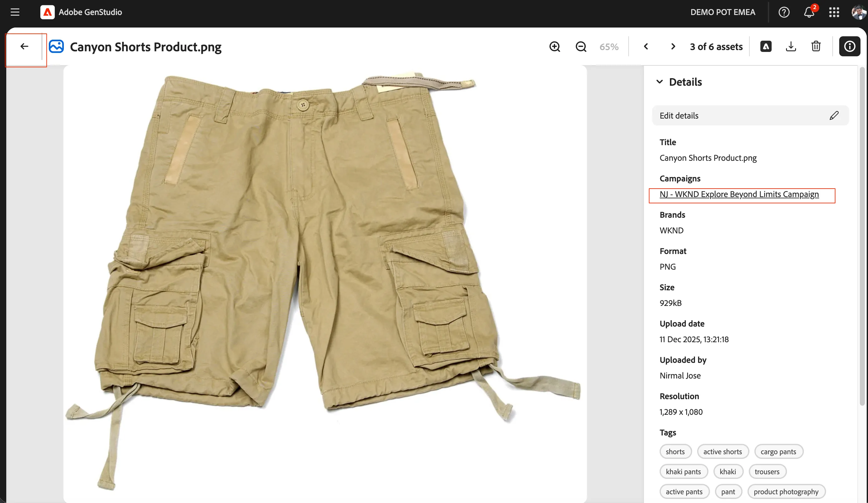Click the Canyon Shorts Product.png header title
This screenshot has width=868, height=503.
(x=146, y=47)
